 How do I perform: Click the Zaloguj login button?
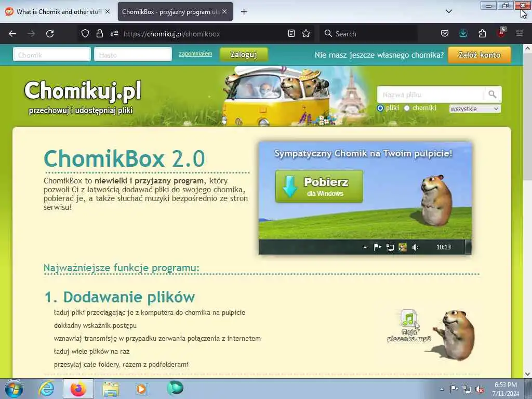pos(244,54)
